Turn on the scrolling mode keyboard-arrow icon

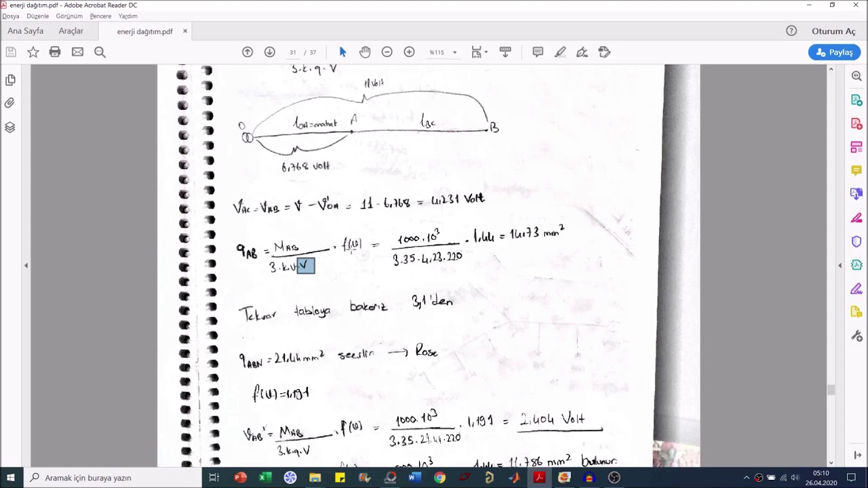click(x=505, y=52)
